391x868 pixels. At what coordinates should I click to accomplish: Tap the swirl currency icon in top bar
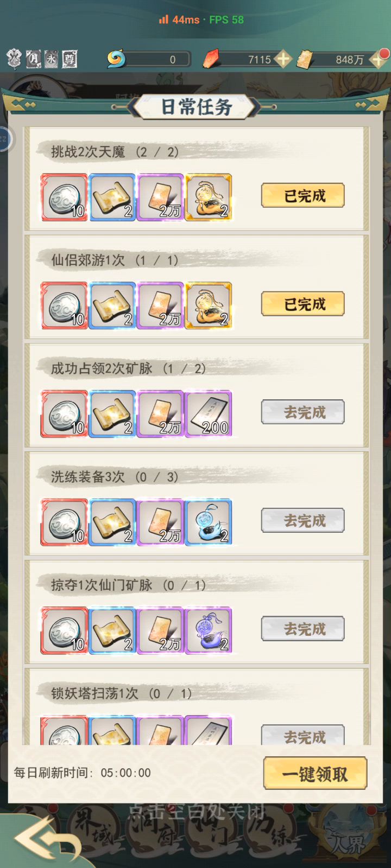point(116,59)
